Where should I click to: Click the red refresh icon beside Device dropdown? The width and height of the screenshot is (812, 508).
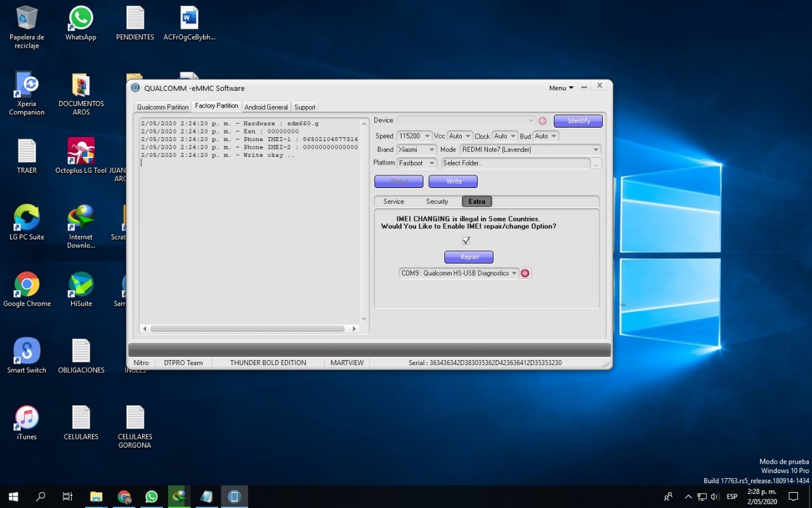(x=542, y=121)
